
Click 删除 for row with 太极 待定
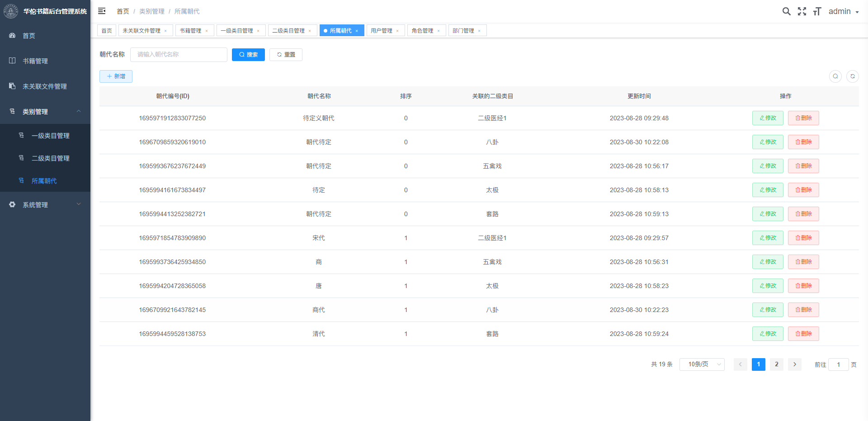tap(803, 189)
